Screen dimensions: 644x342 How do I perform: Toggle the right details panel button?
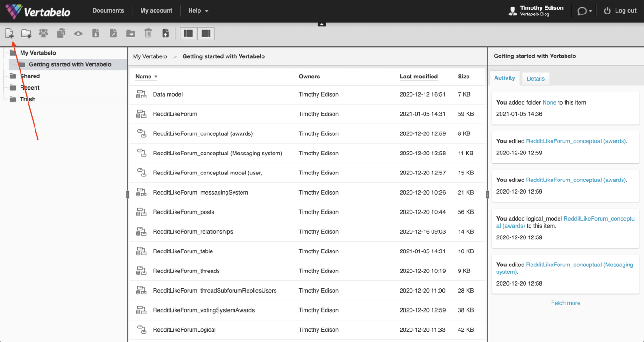point(206,34)
